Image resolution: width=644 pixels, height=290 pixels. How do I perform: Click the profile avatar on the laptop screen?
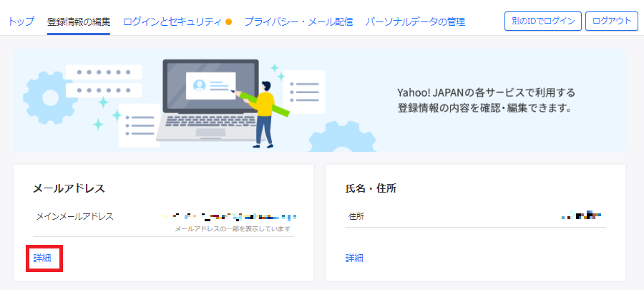click(199, 86)
